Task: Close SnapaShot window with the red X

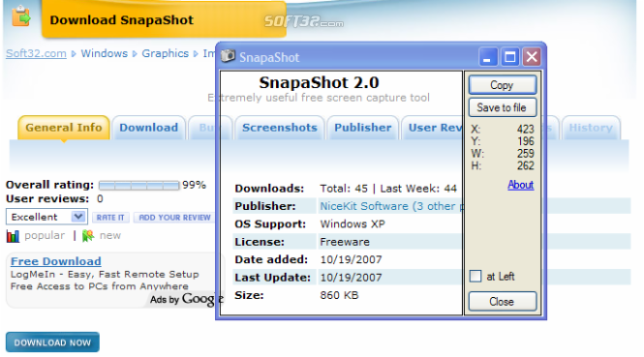Action: tap(532, 57)
